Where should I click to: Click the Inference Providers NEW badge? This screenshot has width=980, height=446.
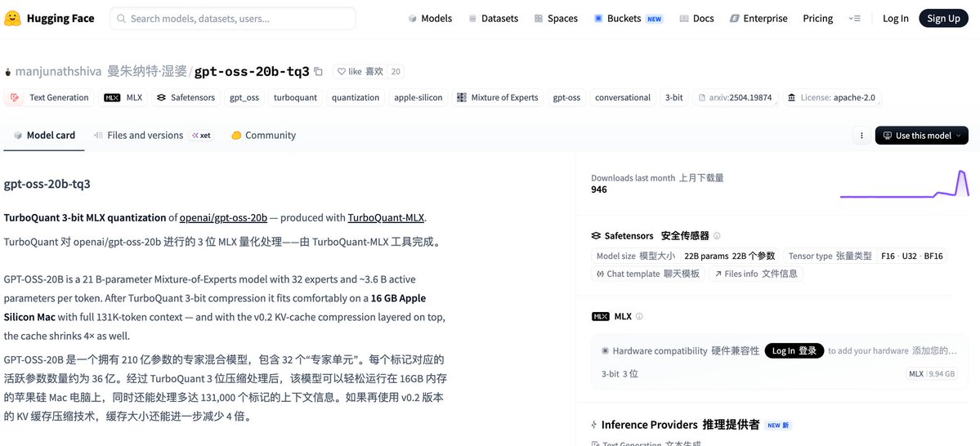[778, 426]
